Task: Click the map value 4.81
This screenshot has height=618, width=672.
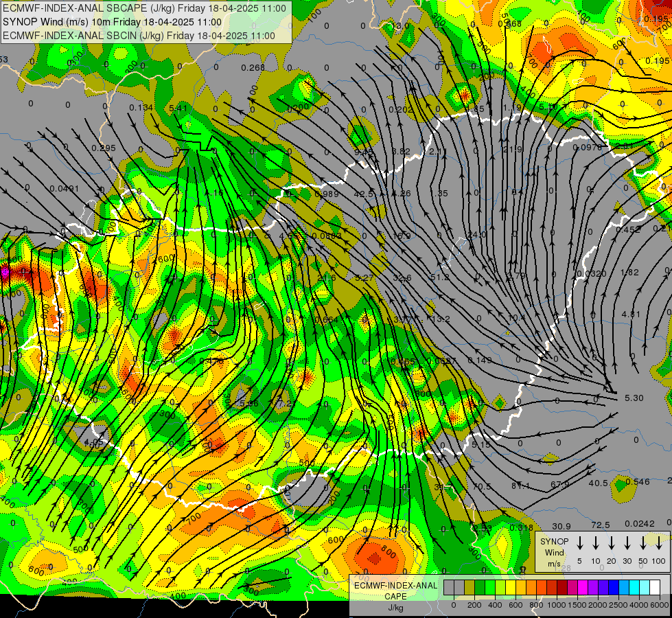Action: (x=631, y=314)
